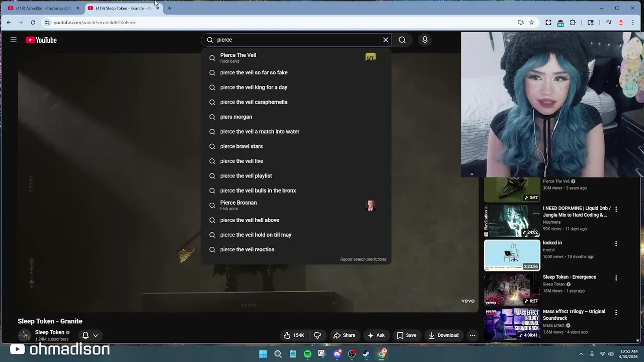Choose 'pierce the veil hell above' suggestion

[x=296, y=220]
